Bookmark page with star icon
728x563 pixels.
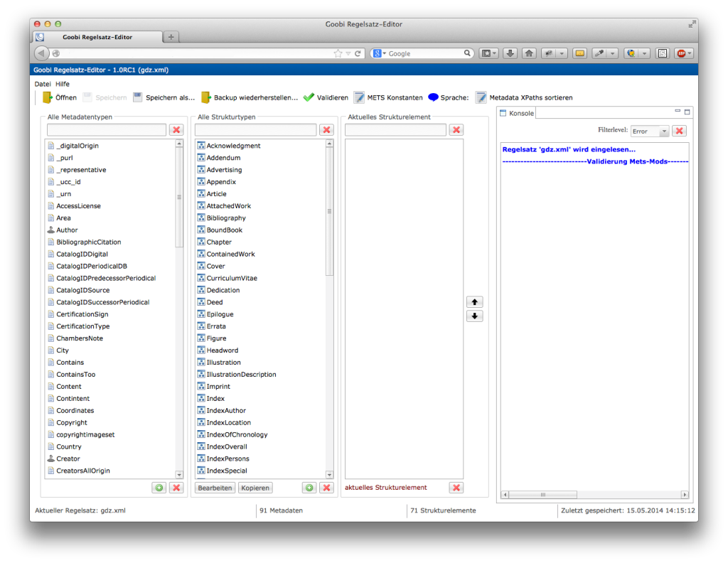338,53
